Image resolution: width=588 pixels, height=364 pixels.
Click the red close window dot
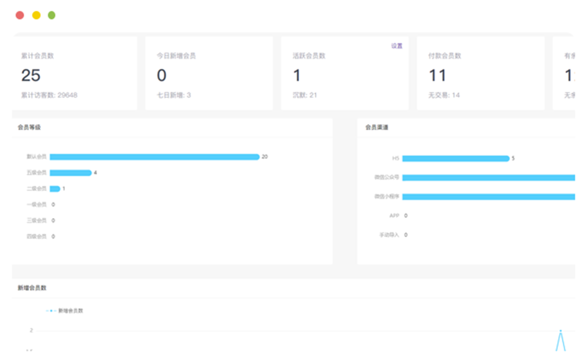point(20,15)
